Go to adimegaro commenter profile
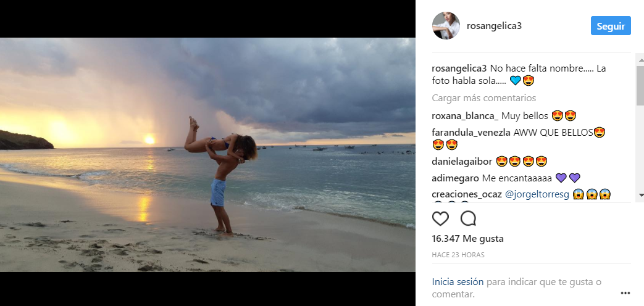The image size is (644, 306). click(455, 178)
